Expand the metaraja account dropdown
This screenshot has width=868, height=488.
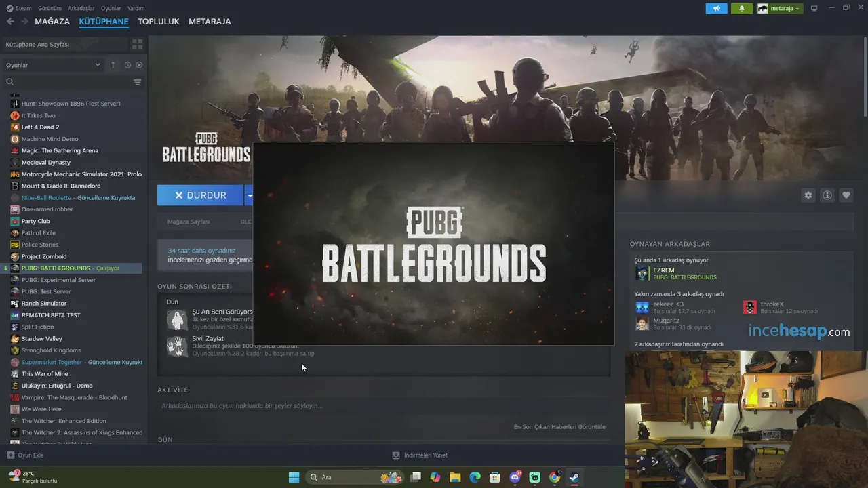click(780, 8)
